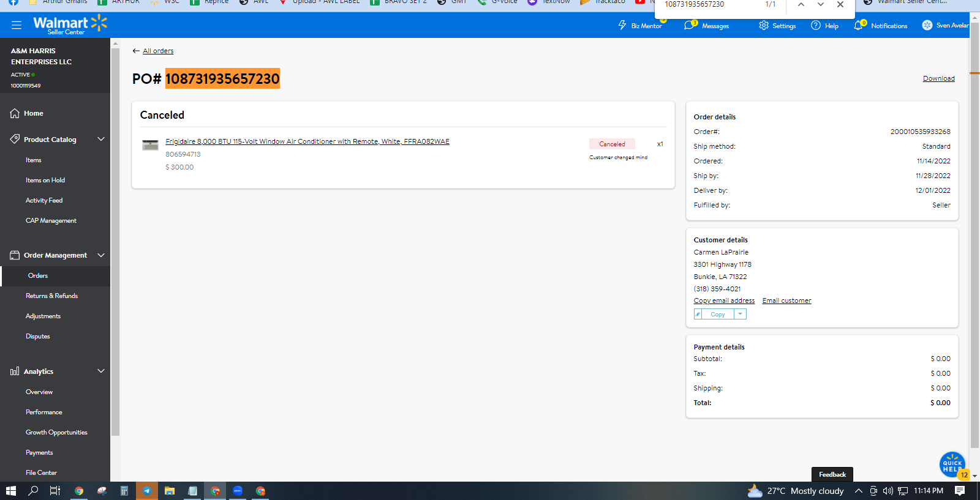Click the page vertical scrollbar

(975, 236)
